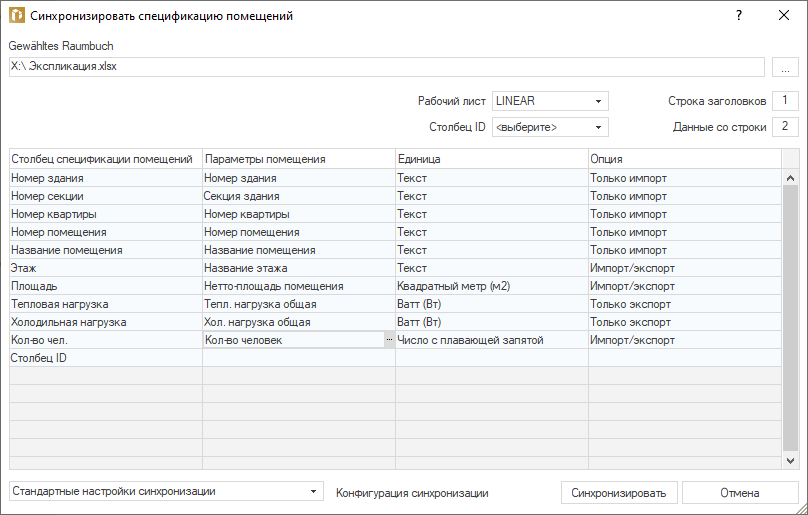Select the Площадь row in the table
808x515 pixels.
point(105,286)
